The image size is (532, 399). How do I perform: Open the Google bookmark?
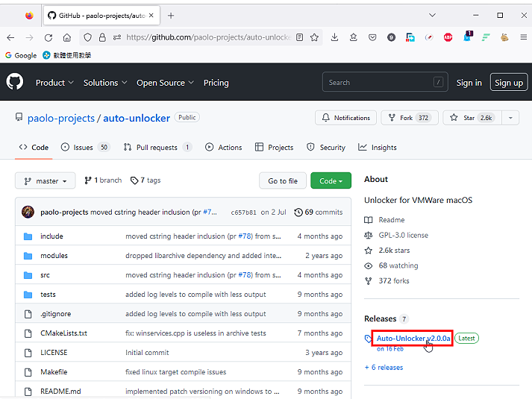click(x=21, y=55)
